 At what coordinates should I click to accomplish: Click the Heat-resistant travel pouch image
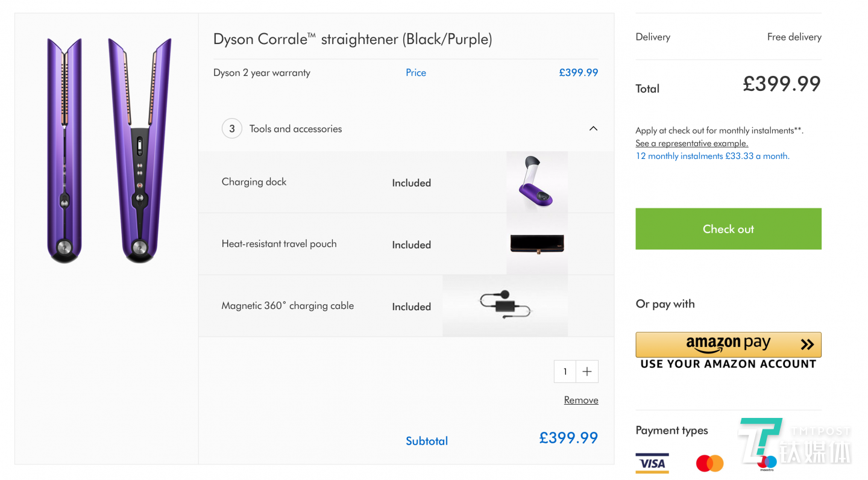(x=536, y=244)
